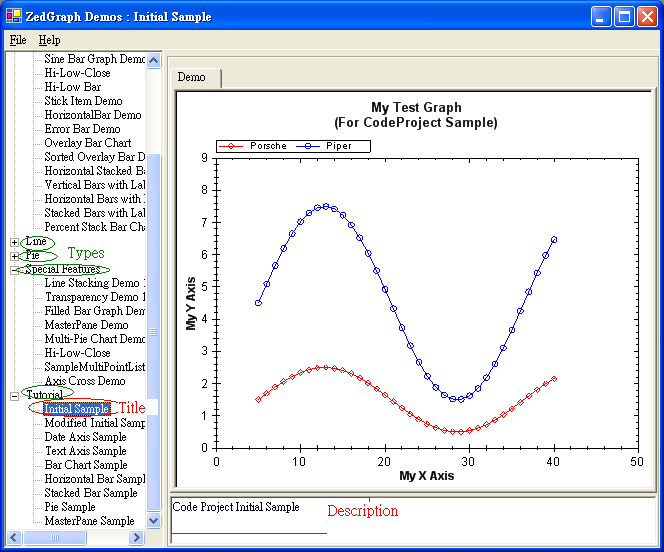The image size is (664, 552).
Task: Select Vertical Bars with Labels item
Action: pos(94,185)
